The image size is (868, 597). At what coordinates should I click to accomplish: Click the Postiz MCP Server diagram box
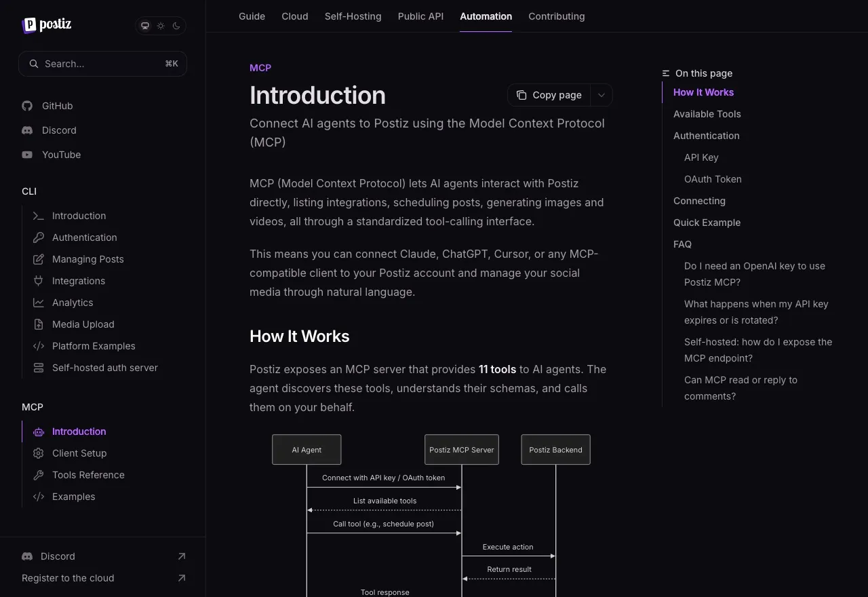(x=462, y=450)
